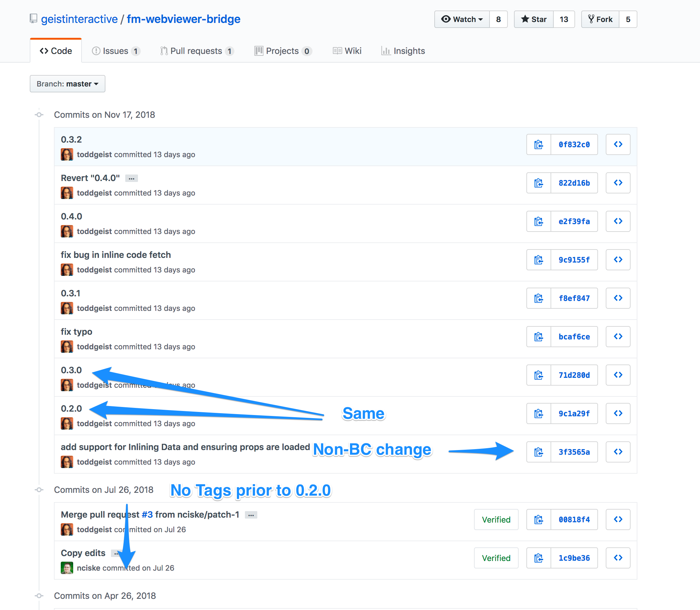Screen dimensions: 700x610
Task: Browse repository at commit 71d280d
Action: (x=618, y=375)
